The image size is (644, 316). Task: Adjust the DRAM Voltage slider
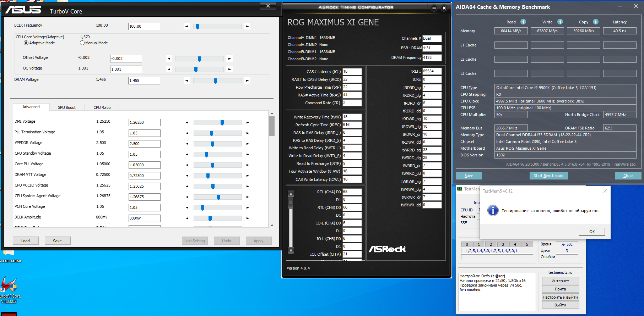click(x=217, y=81)
